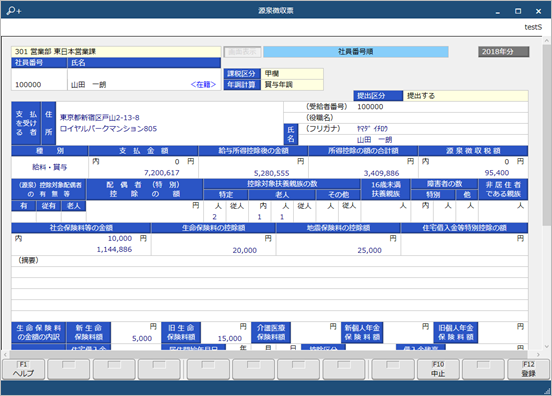Click the 受給者番号 value 100000

point(370,107)
